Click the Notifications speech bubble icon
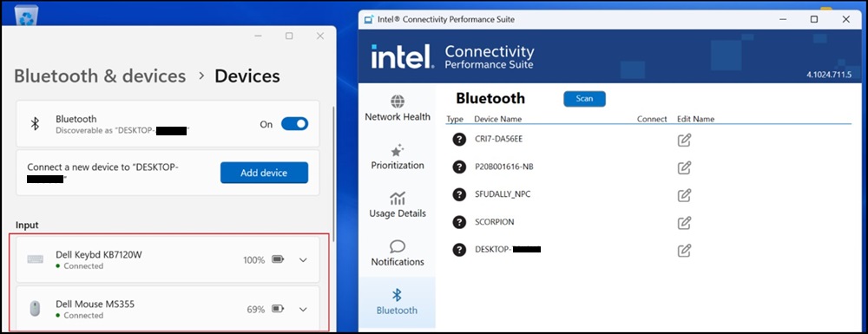Viewport: 868px width, 334px height. click(x=398, y=246)
